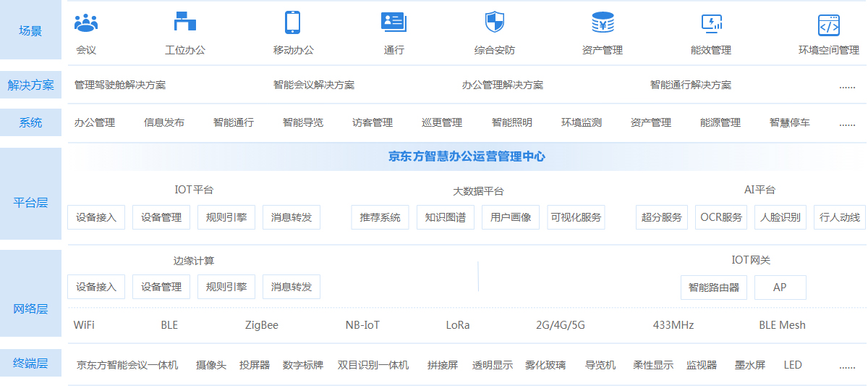Click the 能效管理 monitor chart icon
This screenshot has height=386, width=868.
coord(712,24)
